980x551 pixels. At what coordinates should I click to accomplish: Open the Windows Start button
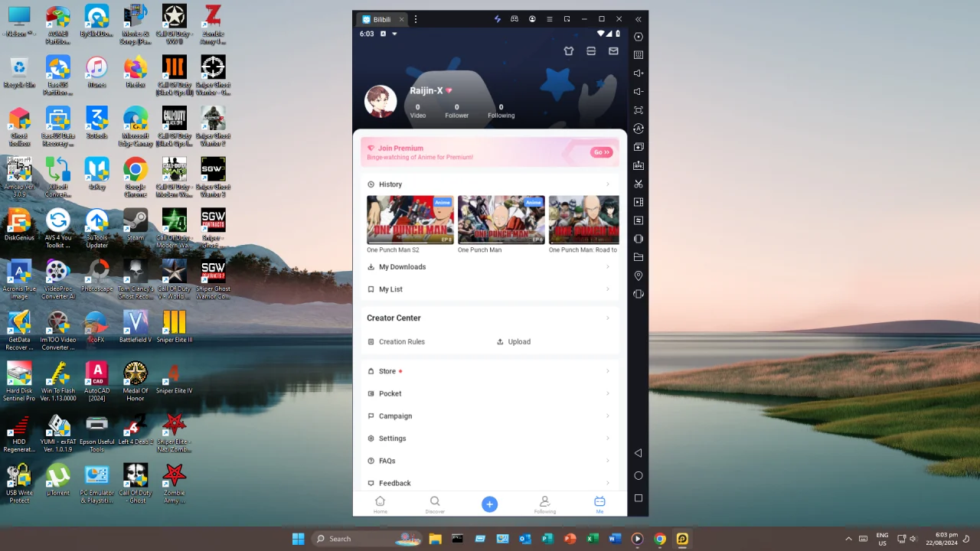298,539
